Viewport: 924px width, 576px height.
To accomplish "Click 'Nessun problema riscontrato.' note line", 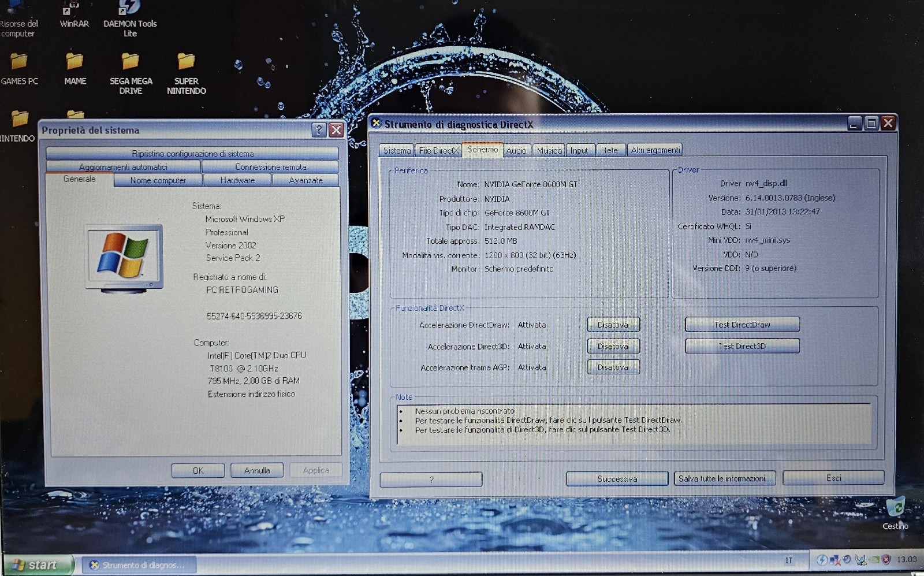I will [x=465, y=411].
